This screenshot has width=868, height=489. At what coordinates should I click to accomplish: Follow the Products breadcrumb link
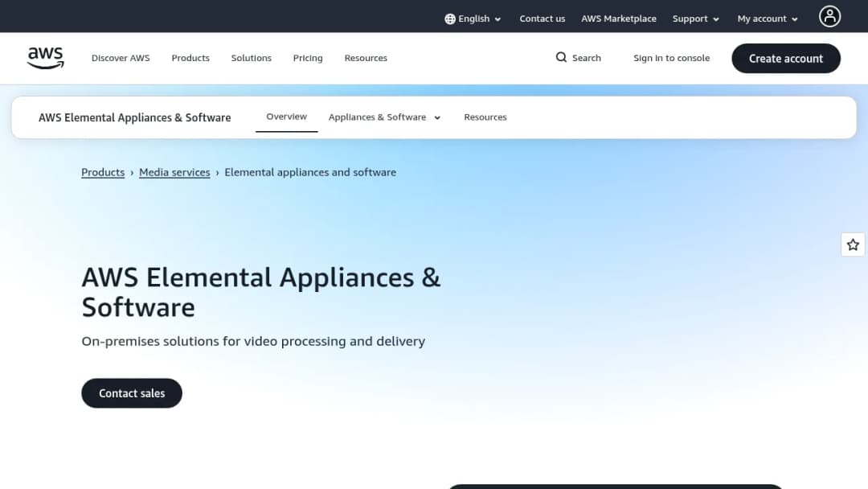pyautogui.click(x=103, y=172)
